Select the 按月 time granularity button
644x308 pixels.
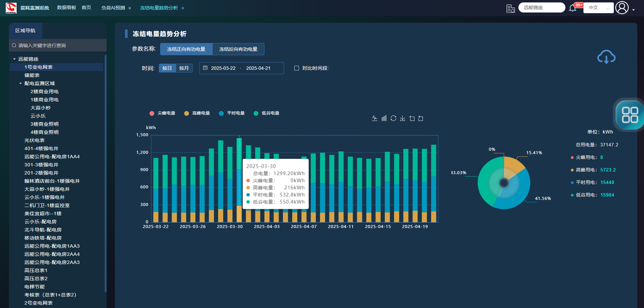pos(184,68)
